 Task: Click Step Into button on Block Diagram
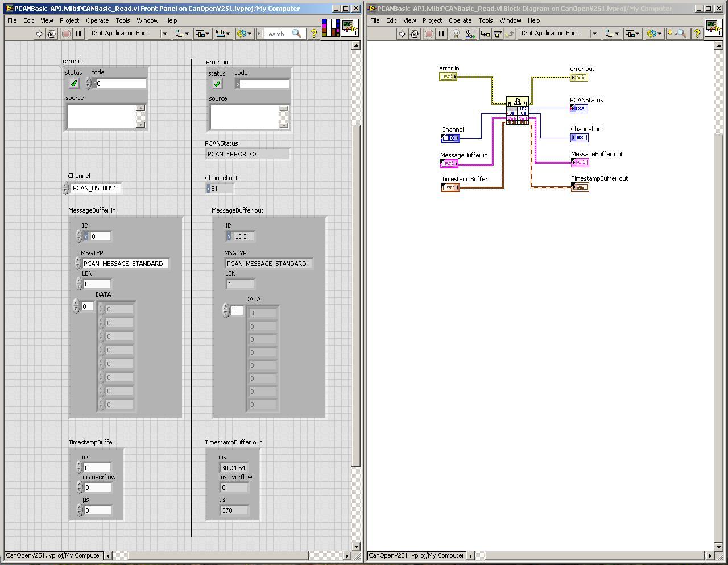click(485, 34)
